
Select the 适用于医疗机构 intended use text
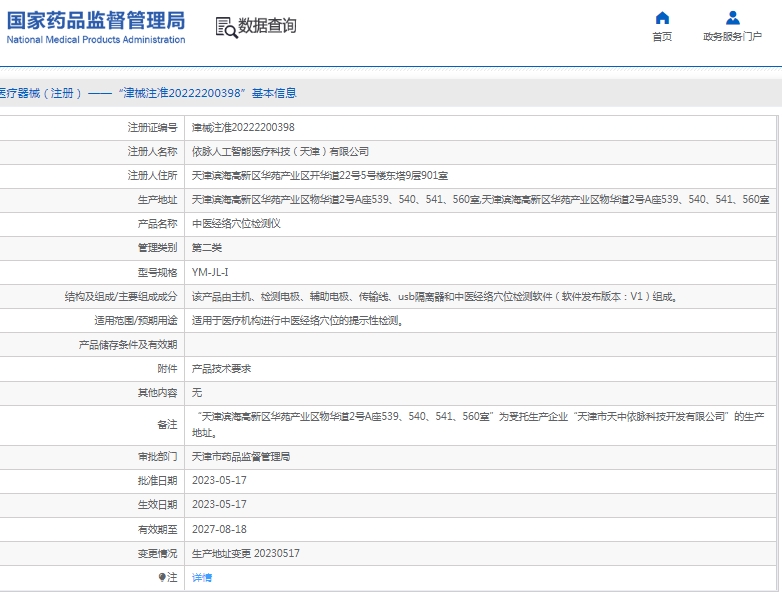coord(298,321)
